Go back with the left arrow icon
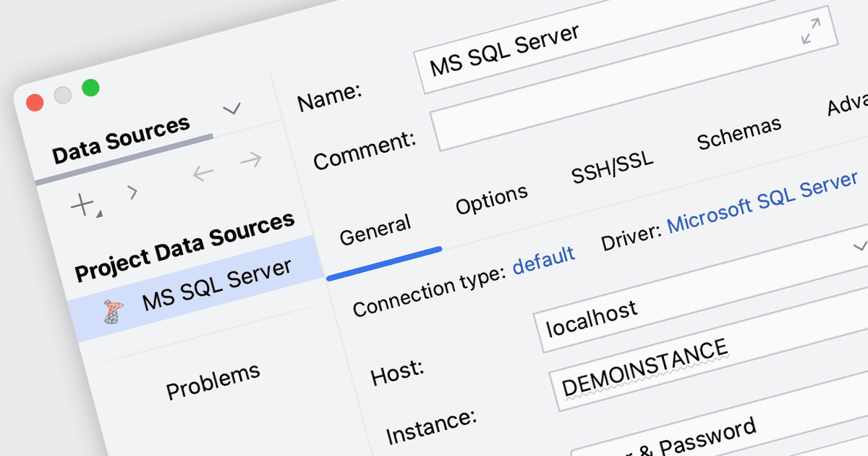The height and width of the screenshot is (456, 868). click(x=203, y=172)
